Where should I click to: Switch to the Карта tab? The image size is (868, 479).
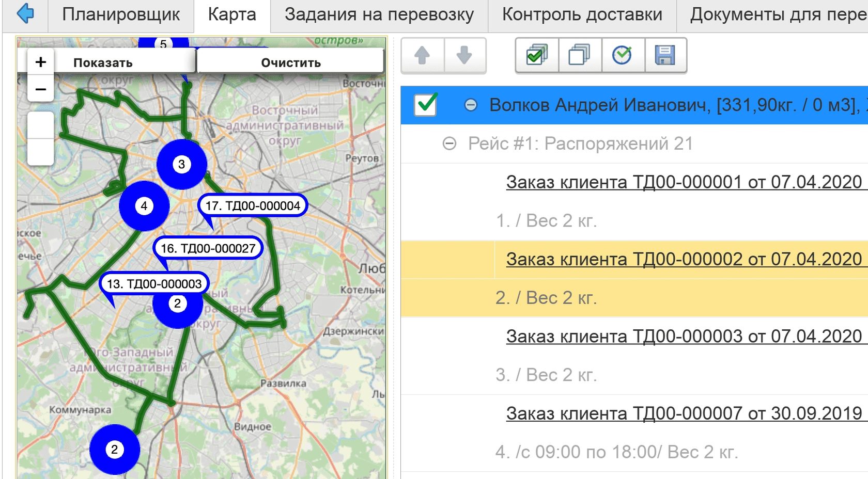pyautogui.click(x=232, y=14)
